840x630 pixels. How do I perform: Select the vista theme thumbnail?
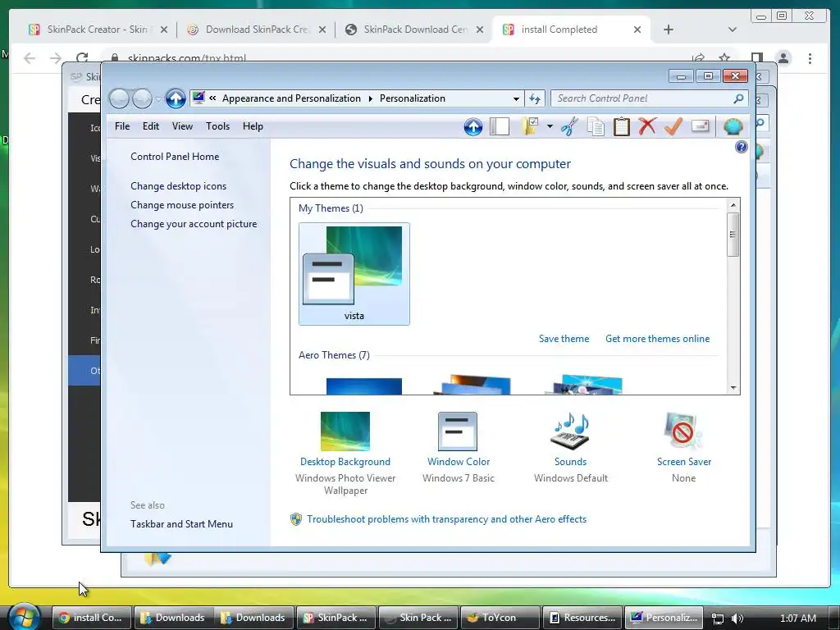(x=354, y=274)
